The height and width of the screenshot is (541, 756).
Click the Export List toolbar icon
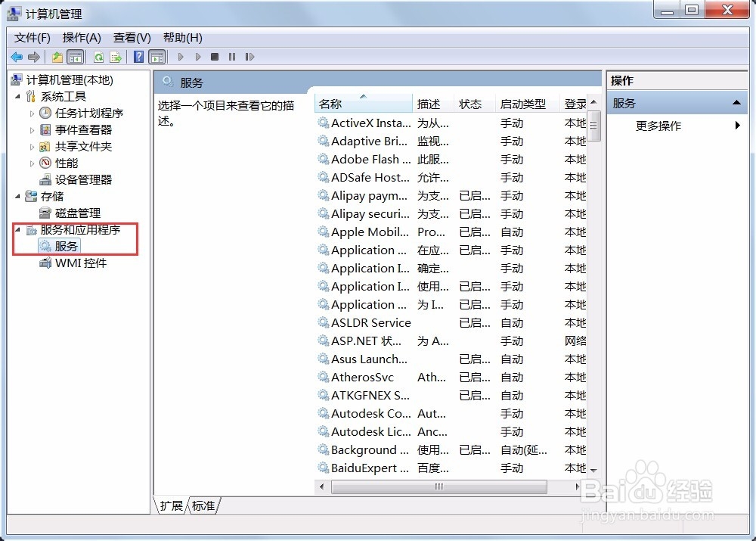(115, 56)
